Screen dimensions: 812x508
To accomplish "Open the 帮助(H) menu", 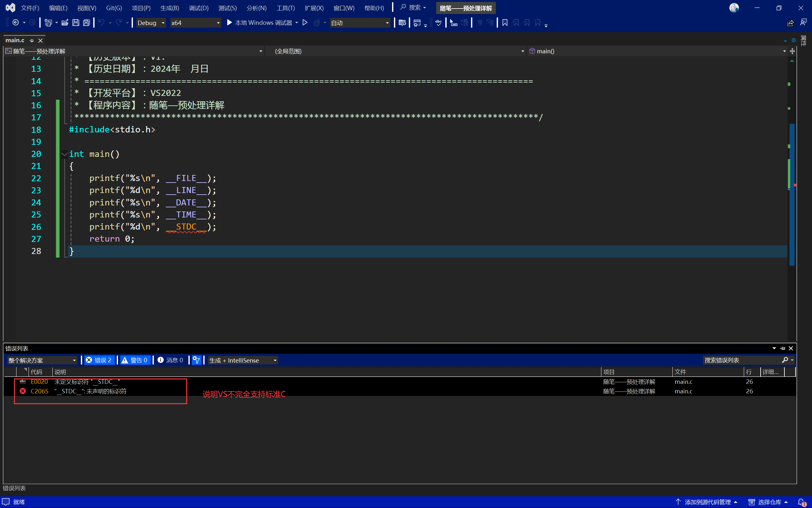I will 374,8.
